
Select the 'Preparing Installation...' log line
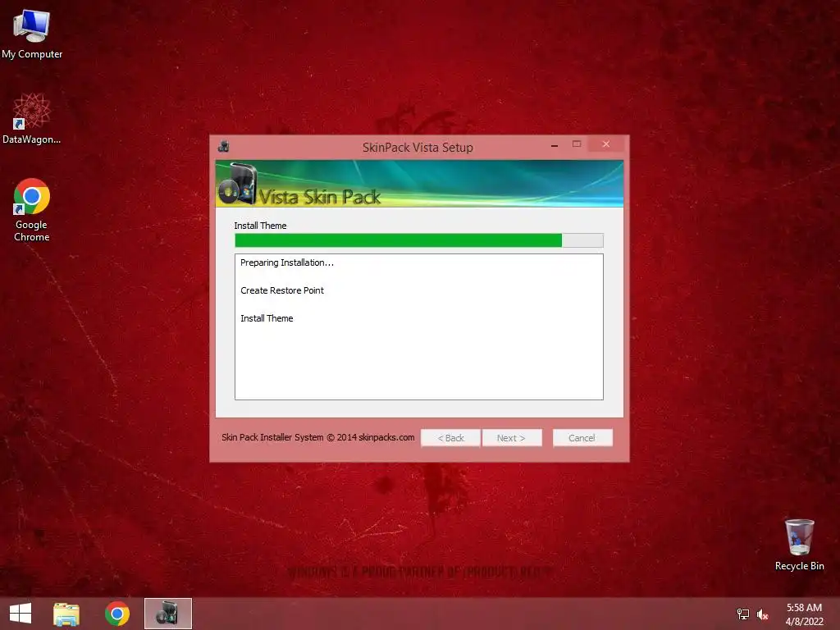point(287,262)
